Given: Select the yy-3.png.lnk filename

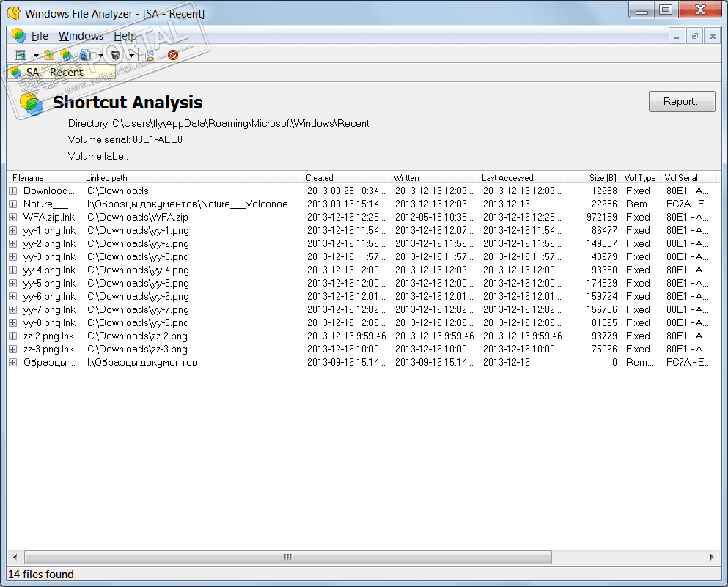Looking at the screenshot, I should (49, 256).
